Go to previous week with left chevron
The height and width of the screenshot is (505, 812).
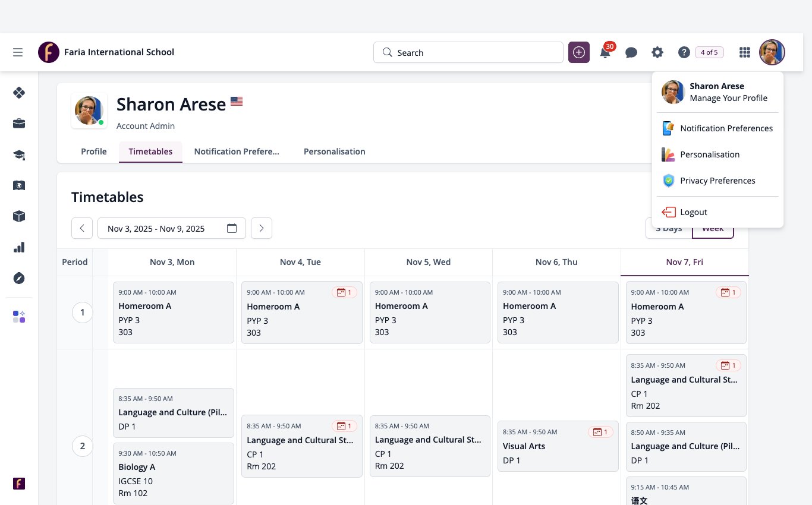click(x=82, y=228)
